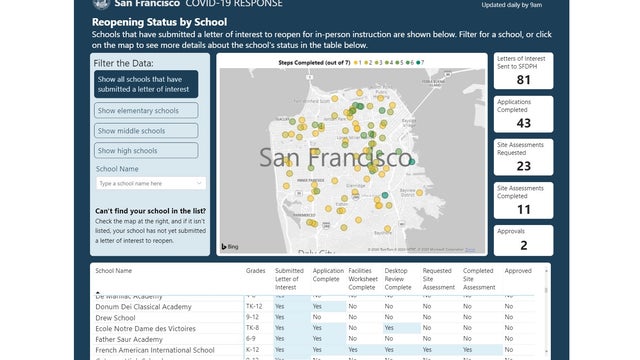Select the Site Assessments Completed 11 card
Viewport: 640px width, 360px height.
tap(523, 200)
